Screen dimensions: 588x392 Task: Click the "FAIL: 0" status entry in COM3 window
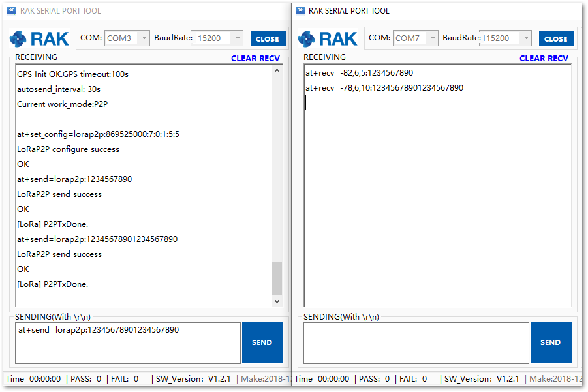[x=125, y=379]
